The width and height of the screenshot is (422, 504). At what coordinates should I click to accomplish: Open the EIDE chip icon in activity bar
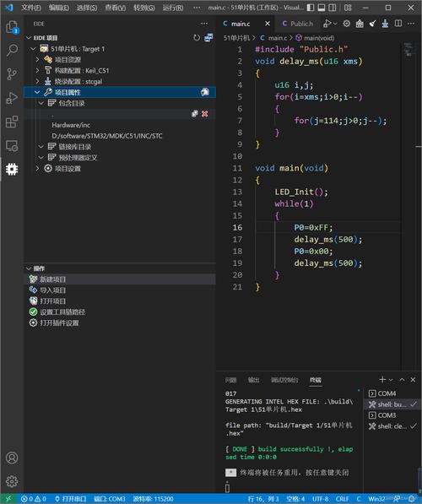coord(12,169)
